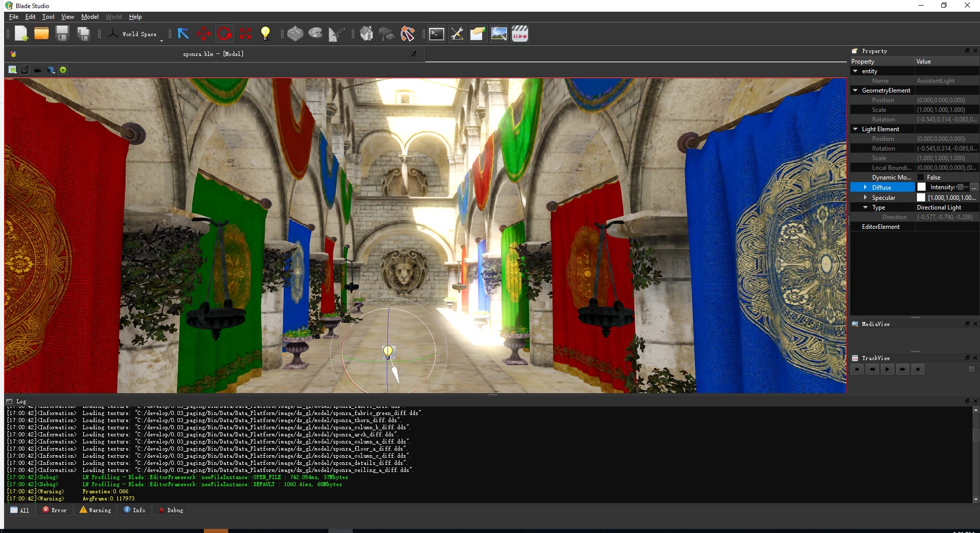Viewport: 980px width, 533px height.
Task: Open the Edit menu
Action: (30, 17)
